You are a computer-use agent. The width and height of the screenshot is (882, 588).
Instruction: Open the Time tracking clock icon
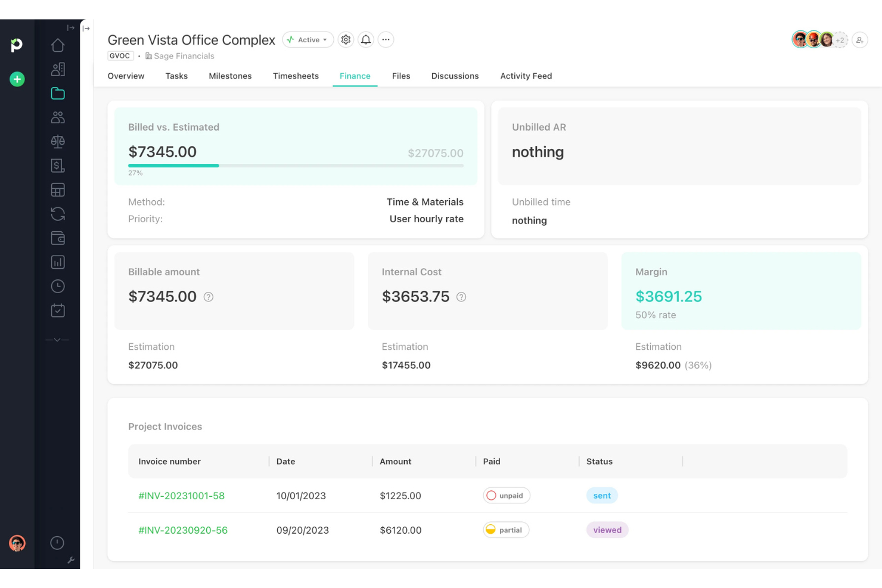(58, 286)
